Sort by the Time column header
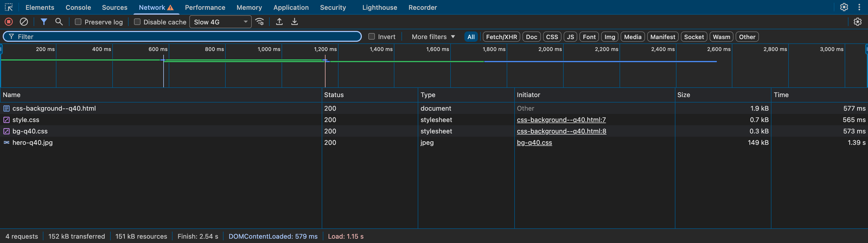 [x=819, y=95]
